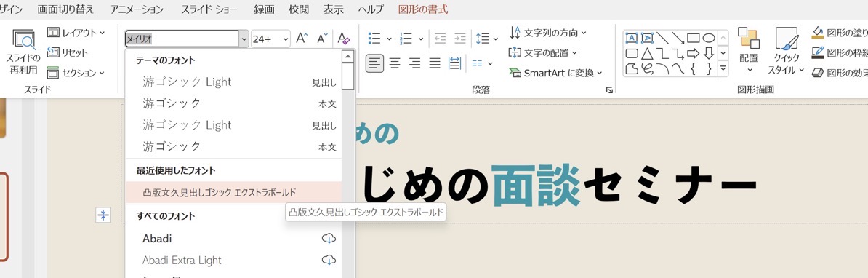Choose the Abadi Extra Light font entry
868x278 pixels.
[x=233, y=260]
